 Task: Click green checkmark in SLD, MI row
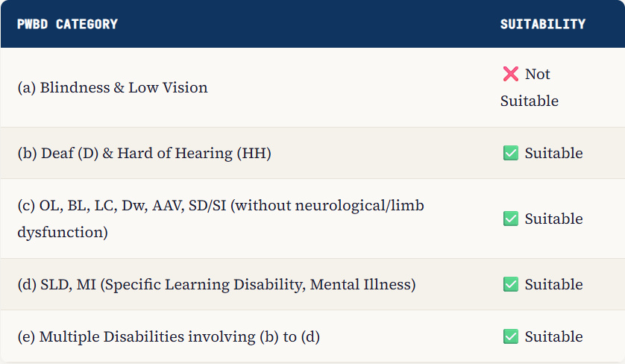tap(511, 284)
